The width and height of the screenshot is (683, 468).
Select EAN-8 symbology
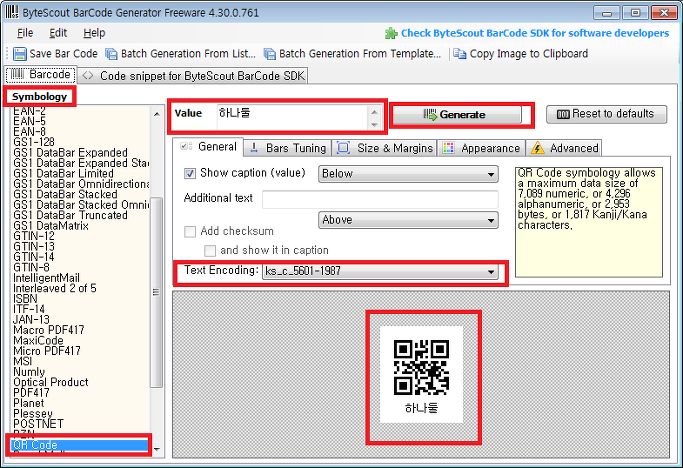pos(30,132)
